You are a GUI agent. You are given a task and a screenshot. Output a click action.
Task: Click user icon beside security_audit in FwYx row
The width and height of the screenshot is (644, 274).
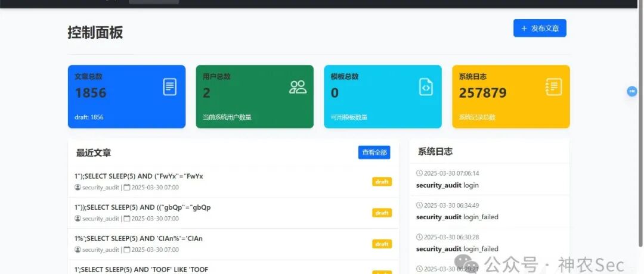(x=78, y=188)
